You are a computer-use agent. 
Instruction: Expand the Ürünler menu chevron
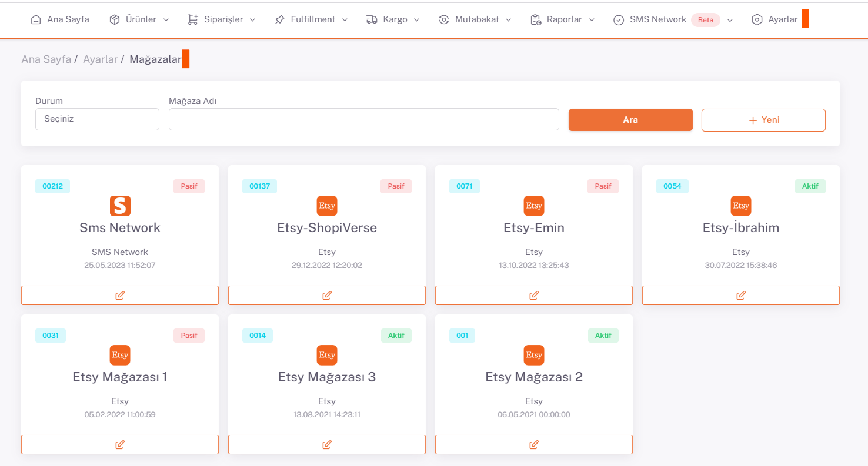tap(166, 20)
